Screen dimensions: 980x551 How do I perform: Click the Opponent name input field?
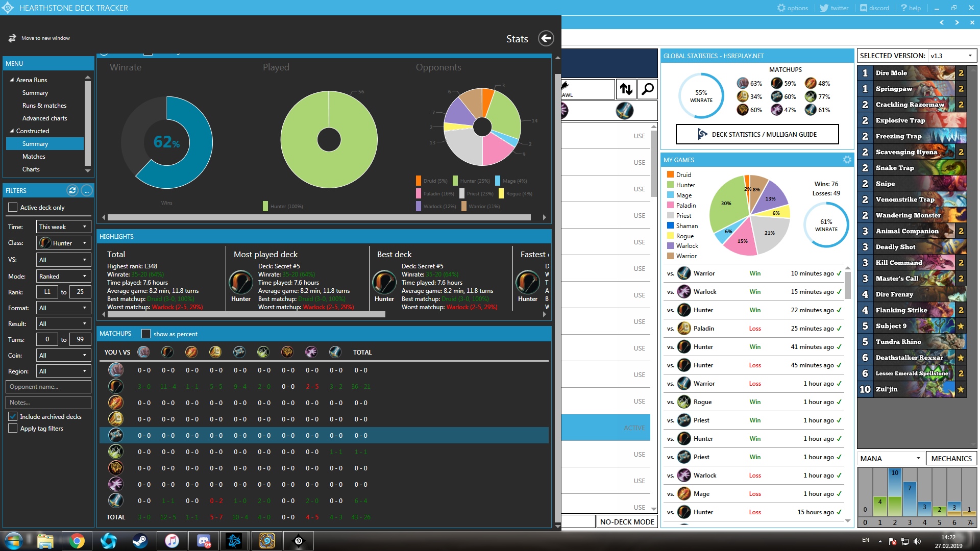(48, 387)
